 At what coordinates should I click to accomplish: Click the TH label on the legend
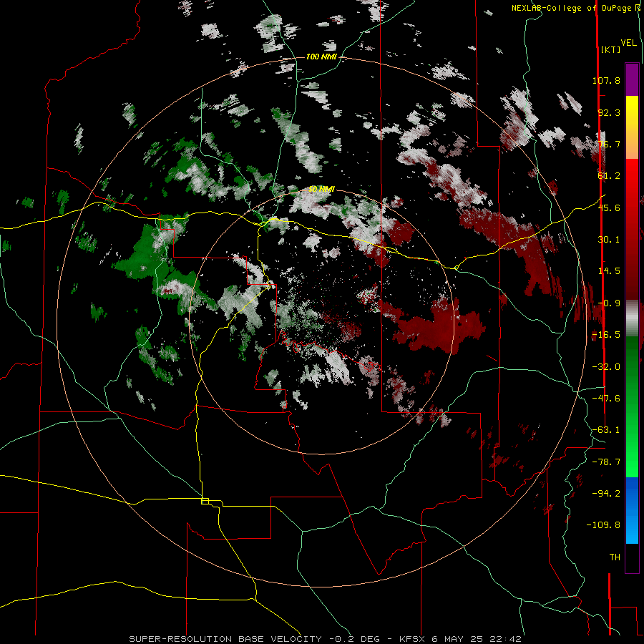tap(615, 557)
